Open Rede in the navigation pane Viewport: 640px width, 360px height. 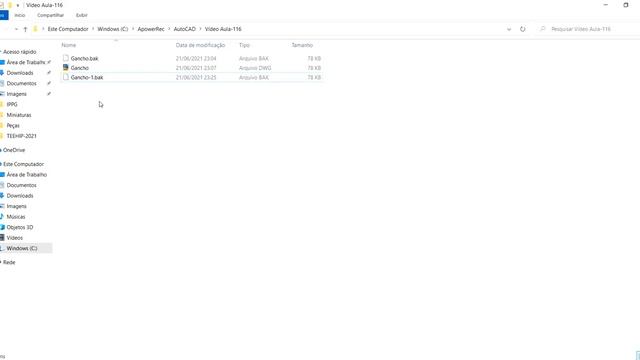click(9, 262)
